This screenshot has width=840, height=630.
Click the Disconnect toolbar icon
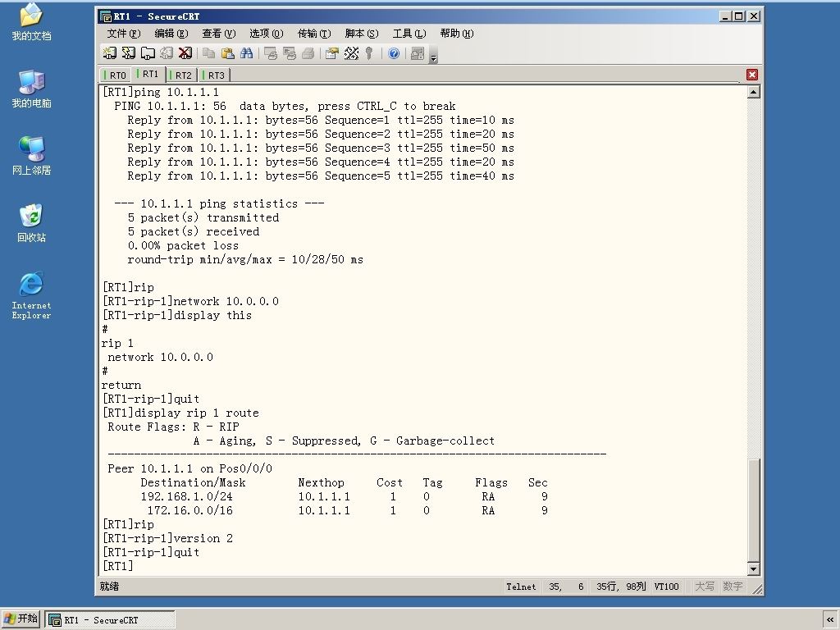point(185,53)
